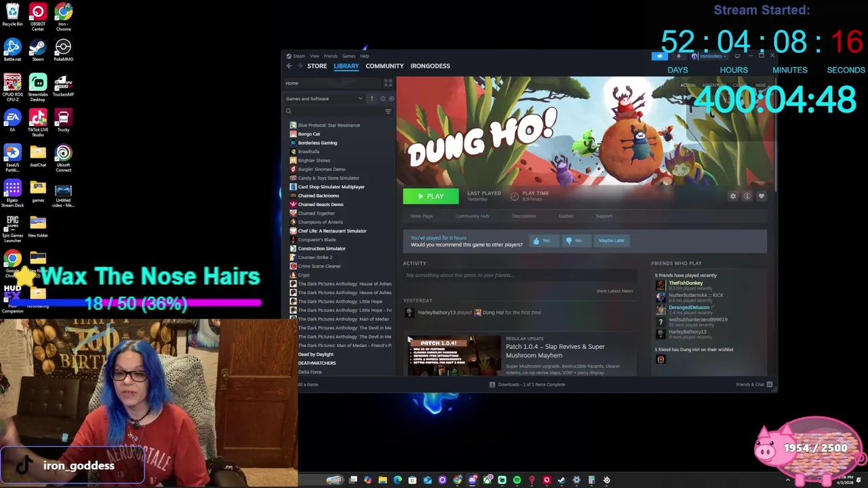The height and width of the screenshot is (488, 868).
Task: Toggle library sort direction arrow
Action: (x=372, y=99)
